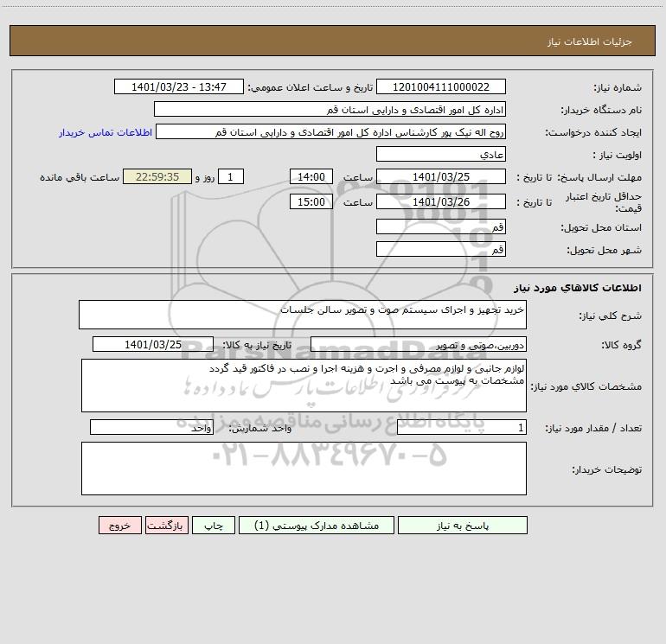Click the label 'استان محل تحویل:'
Viewport: 666px width, 644px height.
coord(601,228)
